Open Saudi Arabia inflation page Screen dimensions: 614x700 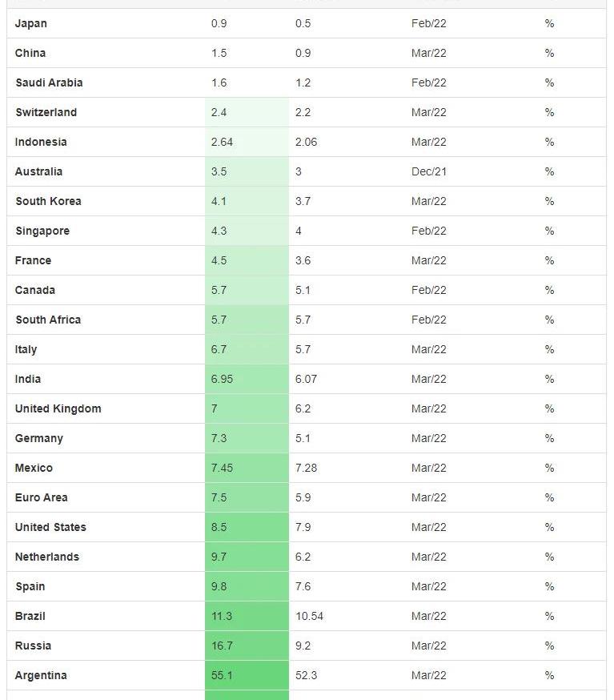[49, 83]
